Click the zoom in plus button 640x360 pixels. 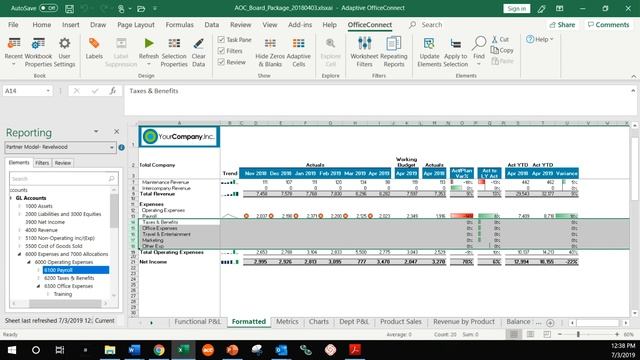point(616,334)
